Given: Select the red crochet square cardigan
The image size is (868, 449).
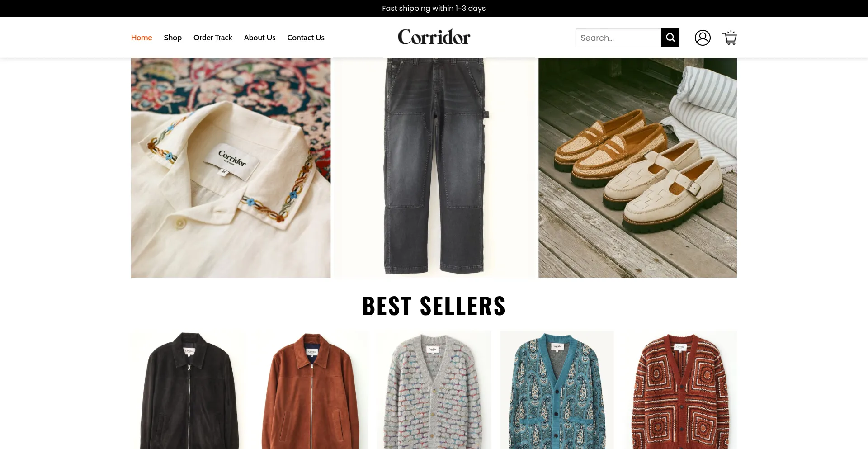Looking at the screenshot, I should [x=680, y=390].
